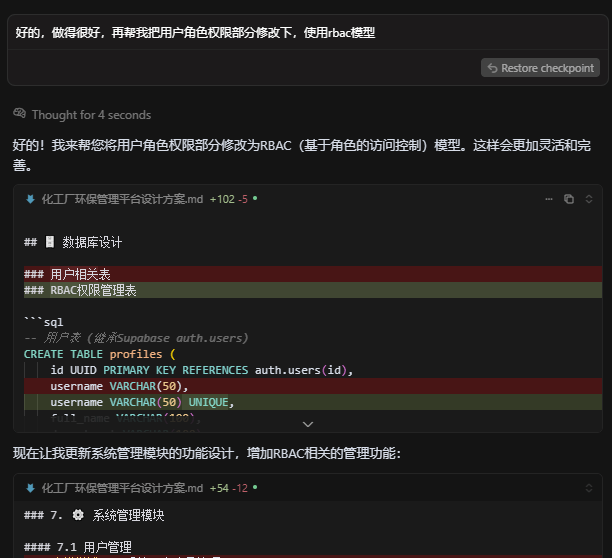Click the document icon before 数据库设计 heading

[50, 242]
